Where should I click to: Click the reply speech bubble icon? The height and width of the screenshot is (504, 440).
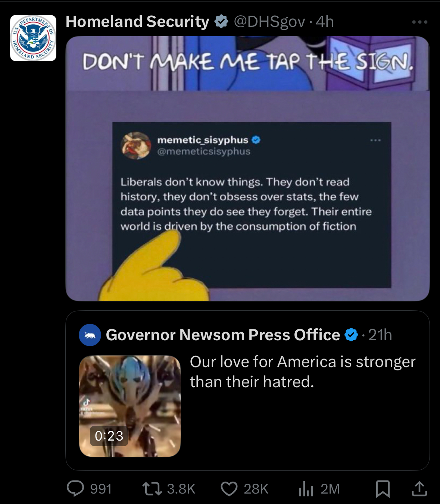75,488
